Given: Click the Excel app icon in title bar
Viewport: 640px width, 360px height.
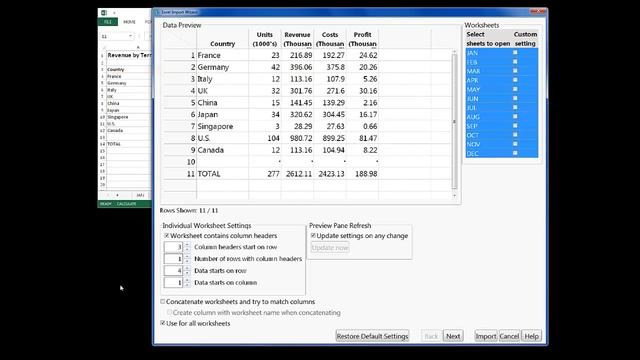Looking at the screenshot, I should pyautogui.click(x=104, y=13).
